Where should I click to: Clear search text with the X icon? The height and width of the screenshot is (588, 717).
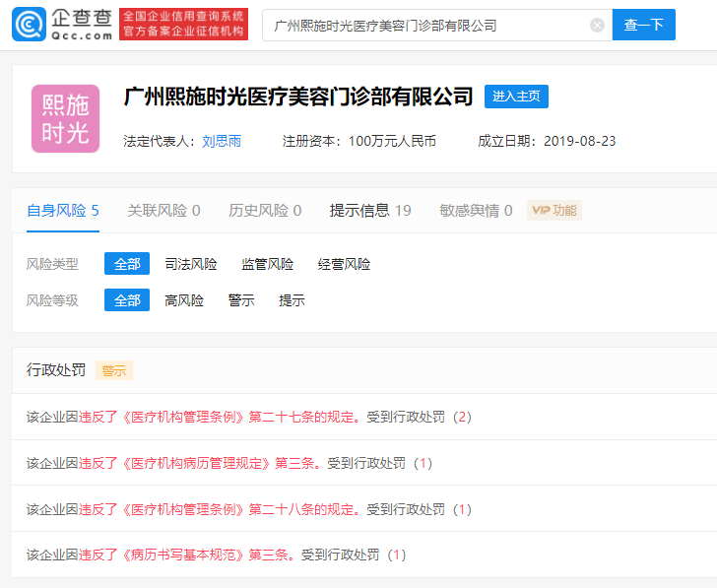click(x=597, y=26)
